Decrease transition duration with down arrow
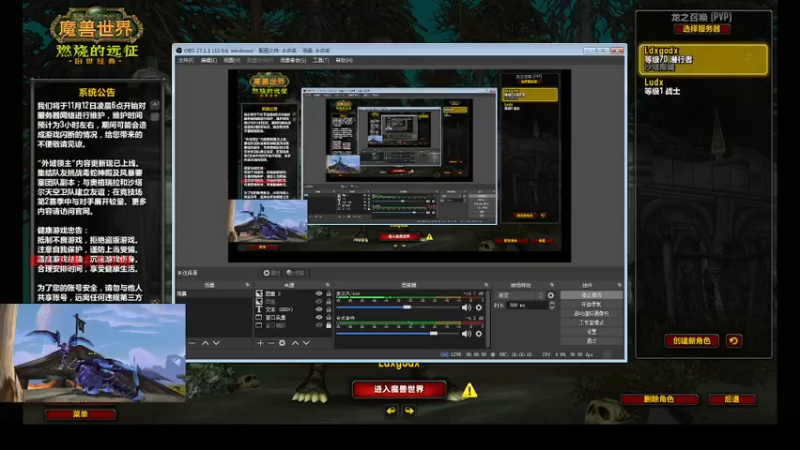The image size is (800, 450). (552, 307)
